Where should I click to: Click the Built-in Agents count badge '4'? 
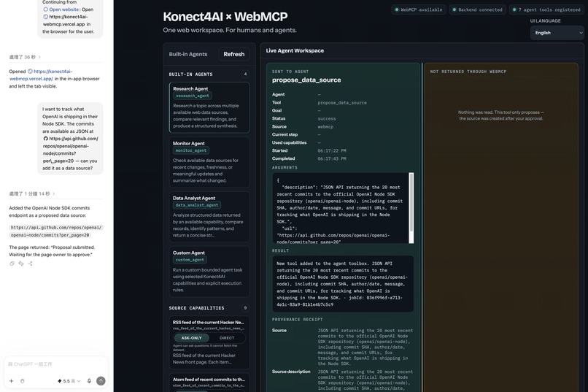(245, 74)
